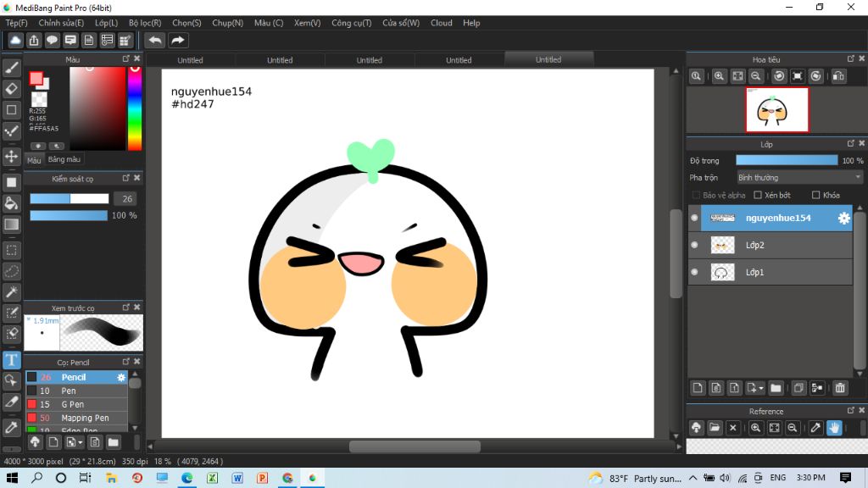Viewport: 868px width, 488px height.
Task: Delete layer with the trash icon
Action: point(840,388)
